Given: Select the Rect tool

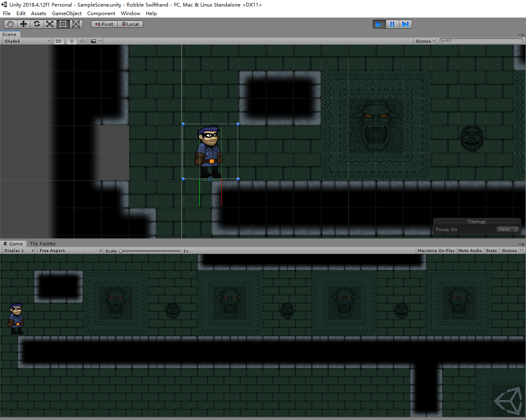Looking at the screenshot, I should point(63,24).
